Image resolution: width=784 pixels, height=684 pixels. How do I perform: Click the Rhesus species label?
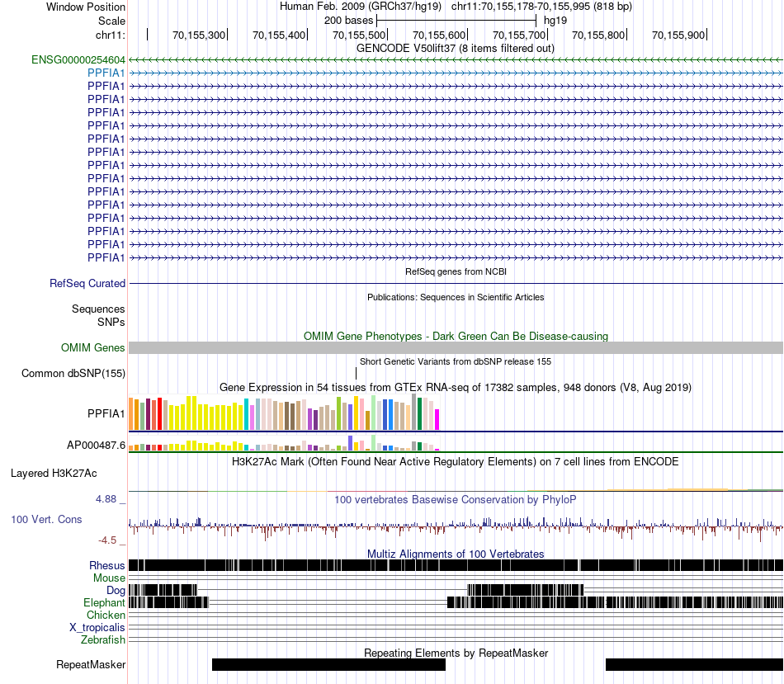[107, 565]
